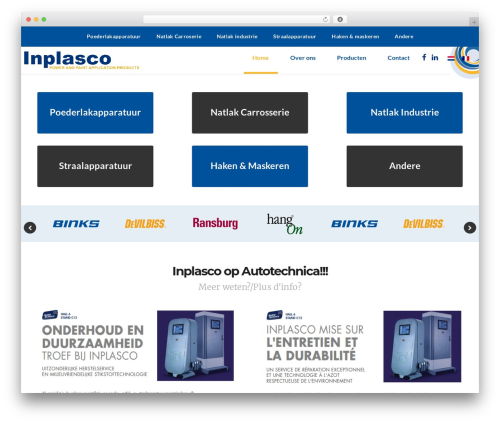Click the first DeVilbiss logo in the carousel
The image size is (500, 423).
coord(145,224)
